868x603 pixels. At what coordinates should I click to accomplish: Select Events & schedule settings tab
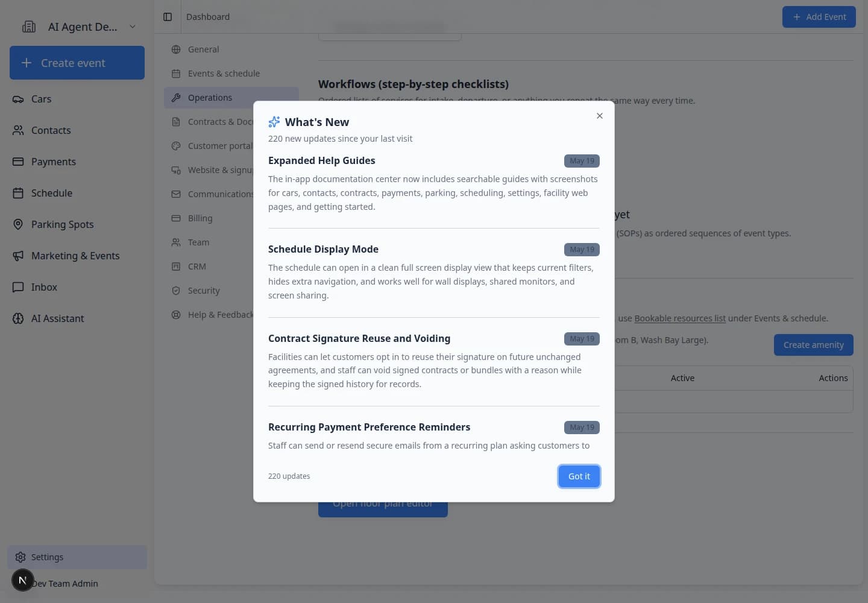click(x=231, y=74)
